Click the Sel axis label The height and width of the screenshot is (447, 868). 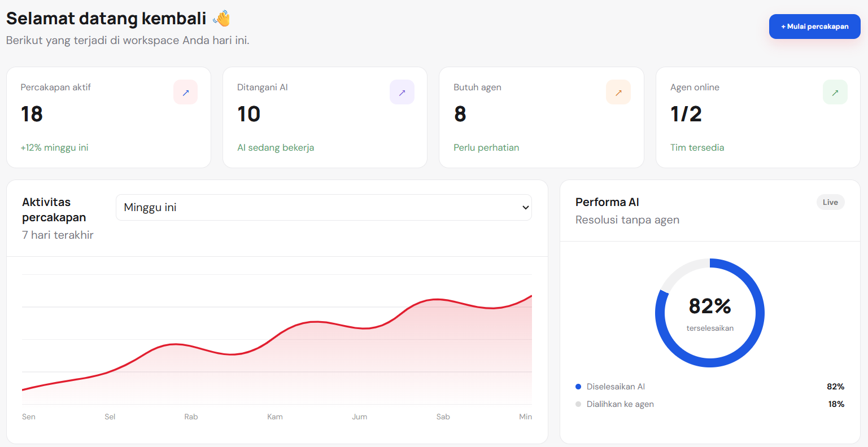110,417
